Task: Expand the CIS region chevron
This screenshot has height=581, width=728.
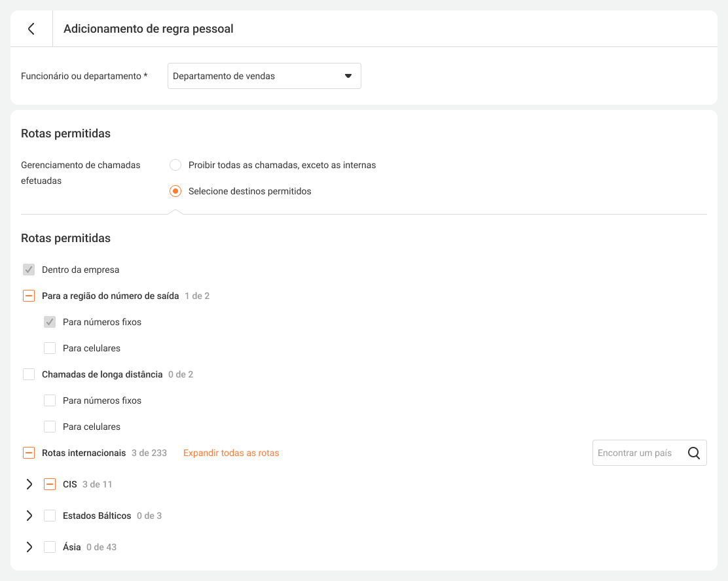Action: click(x=29, y=484)
